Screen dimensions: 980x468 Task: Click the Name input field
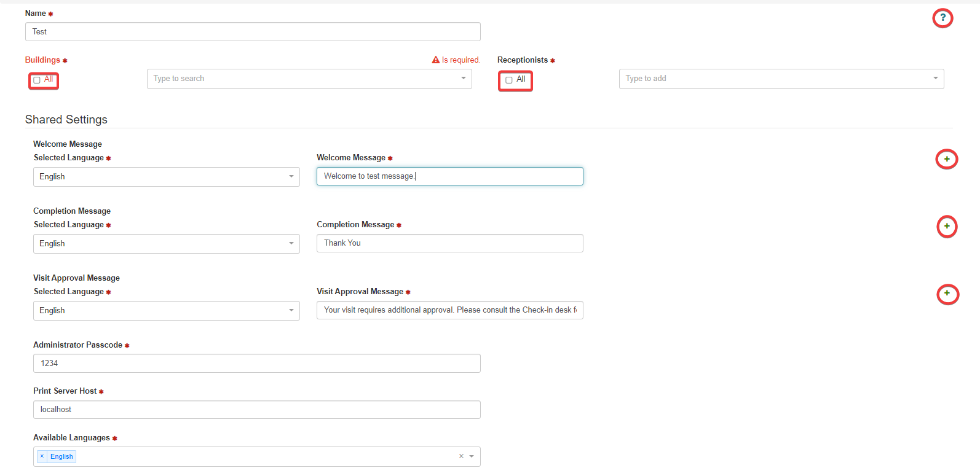[x=253, y=32]
